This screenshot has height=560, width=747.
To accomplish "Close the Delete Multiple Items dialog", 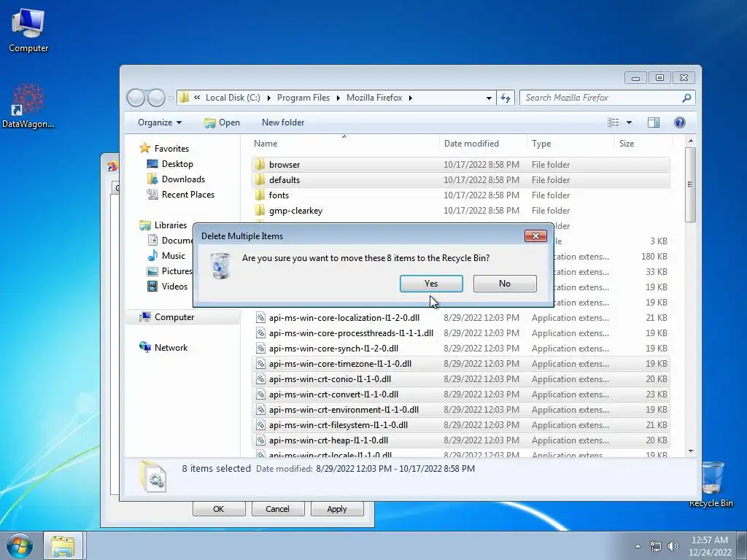I will [535, 236].
